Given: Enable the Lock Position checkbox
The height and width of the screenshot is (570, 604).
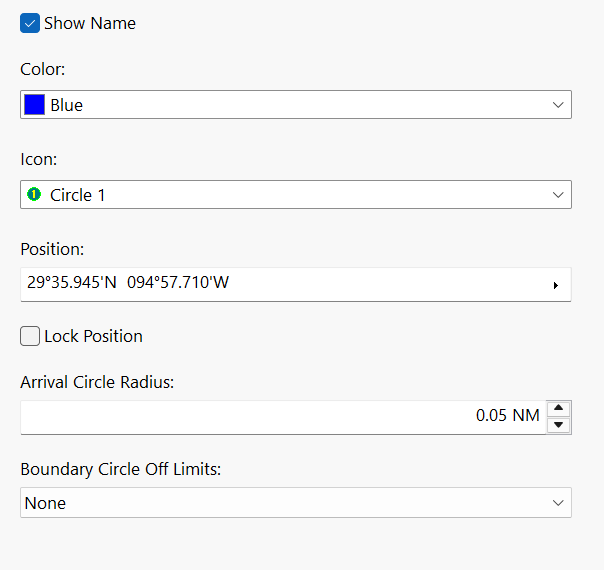Looking at the screenshot, I should [30, 336].
